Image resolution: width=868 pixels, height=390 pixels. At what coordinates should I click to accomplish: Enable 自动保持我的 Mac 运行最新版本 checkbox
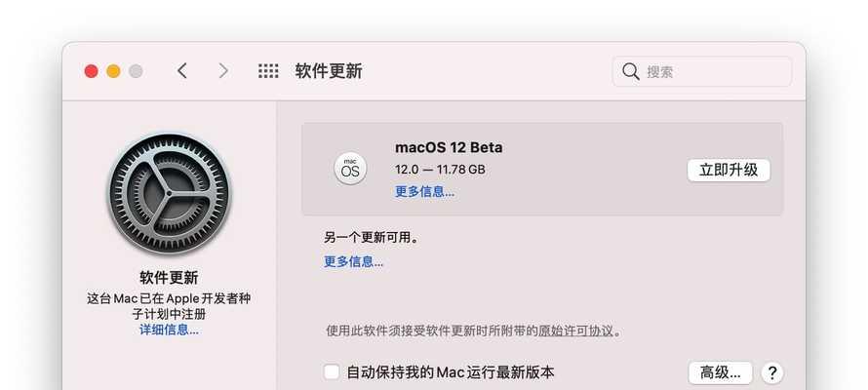coord(332,372)
